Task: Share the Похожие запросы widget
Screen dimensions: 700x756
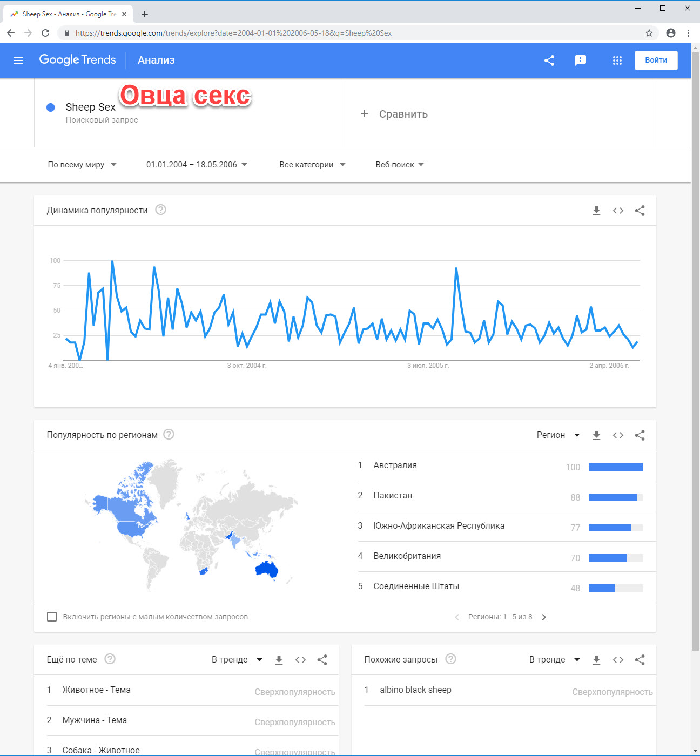Action: pyautogui.click(x=640, y=660)
